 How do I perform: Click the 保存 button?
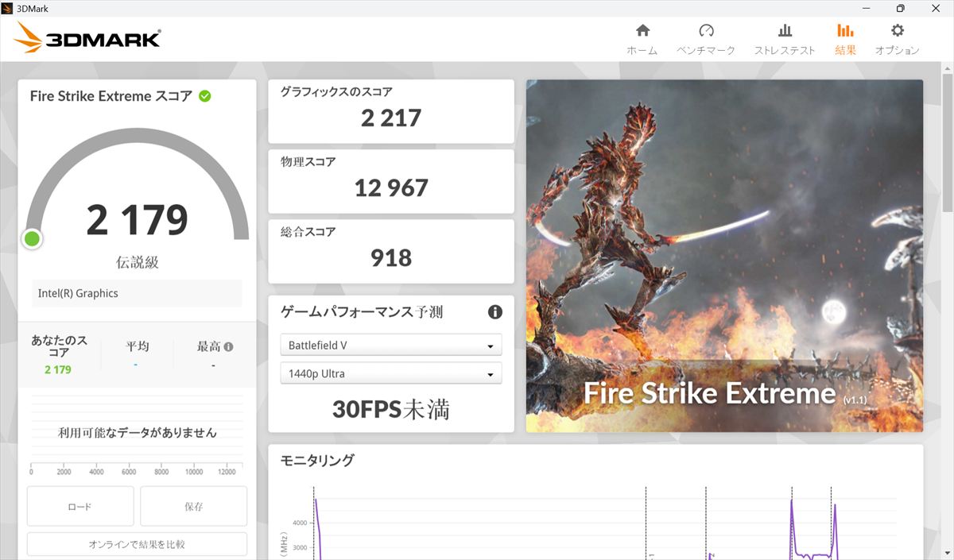(x=193, y=506)
